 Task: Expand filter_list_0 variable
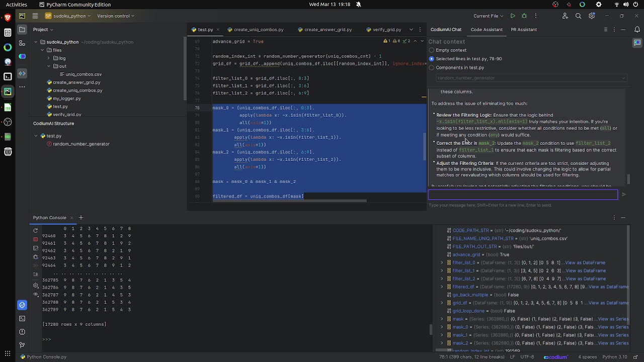pyautogui.click(x=442, y=262)
